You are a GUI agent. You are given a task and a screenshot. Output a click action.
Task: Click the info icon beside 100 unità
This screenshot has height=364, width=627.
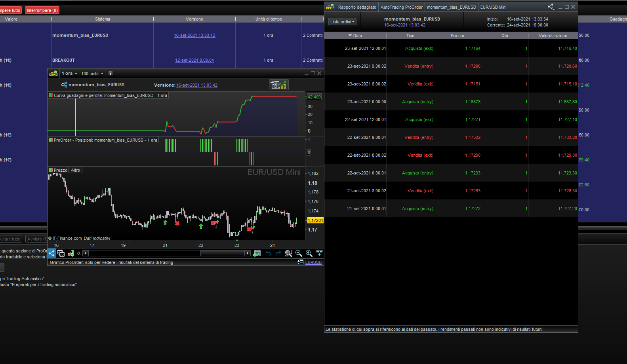coord(111,73)
